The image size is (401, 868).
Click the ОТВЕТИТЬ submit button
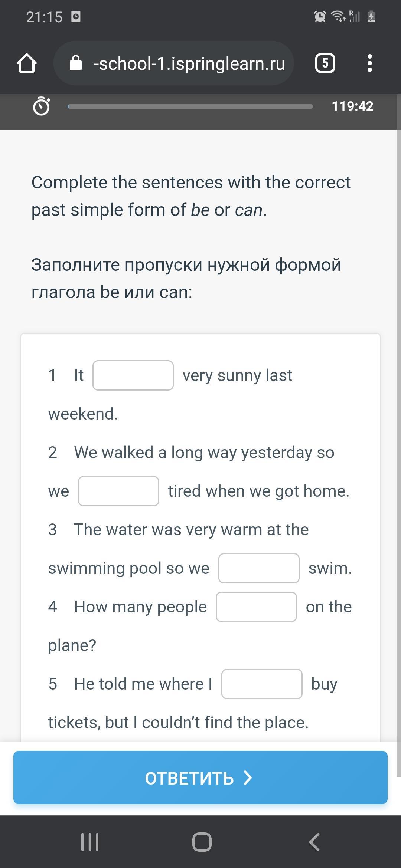200,777
